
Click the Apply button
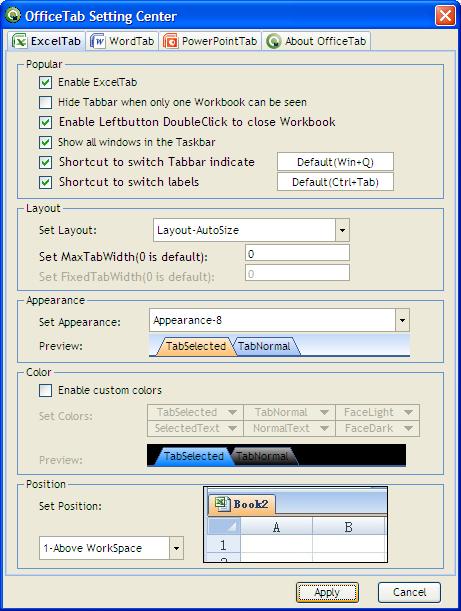click(327, 592)
